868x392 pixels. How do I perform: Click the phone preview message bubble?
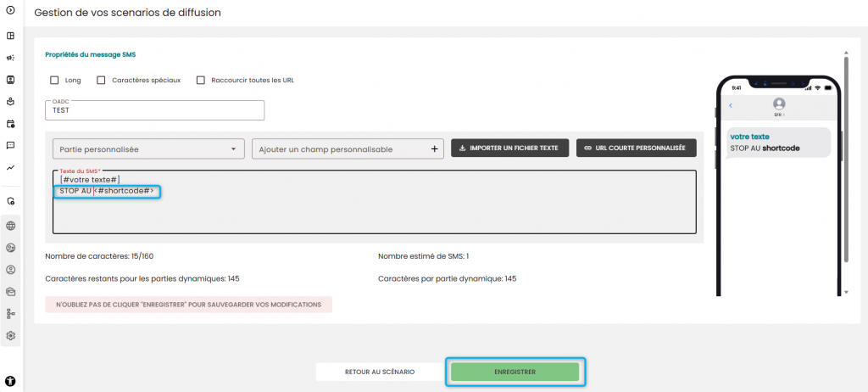[778, 143]
